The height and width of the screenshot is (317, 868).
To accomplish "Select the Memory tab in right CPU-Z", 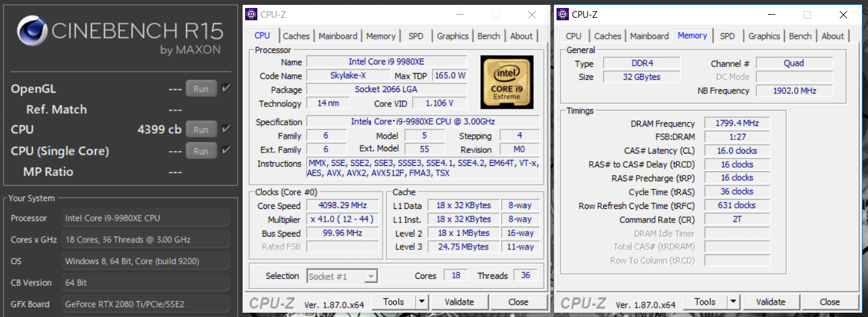I will 692,35.
